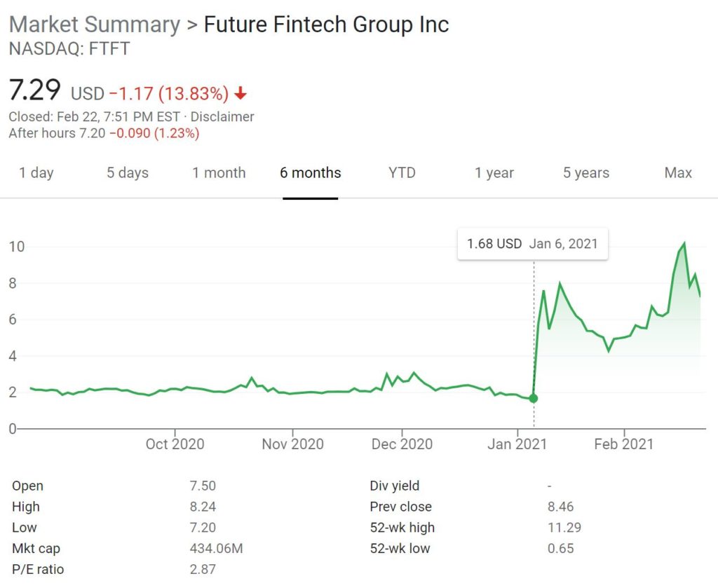Viewport: 718px width, 588px height.
Task: Click the green dot chart marker
Action: 534,398
